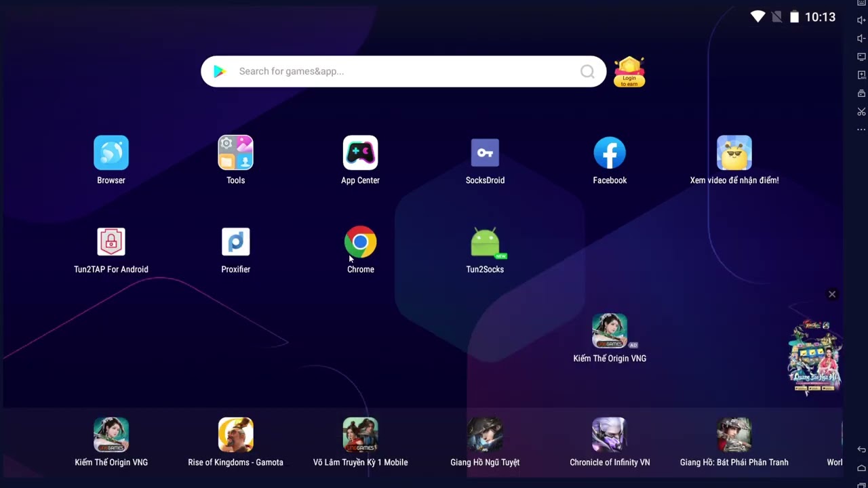Open the Kiếm Thế Origin VNG ad icon
This screenshot has width=868, height=488.
[610, 331]
